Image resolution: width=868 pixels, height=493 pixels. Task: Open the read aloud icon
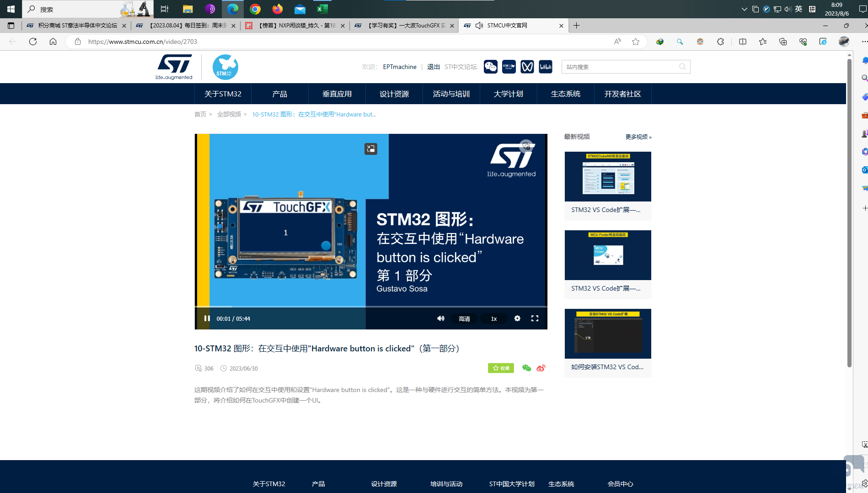click(x=617, y=42)
